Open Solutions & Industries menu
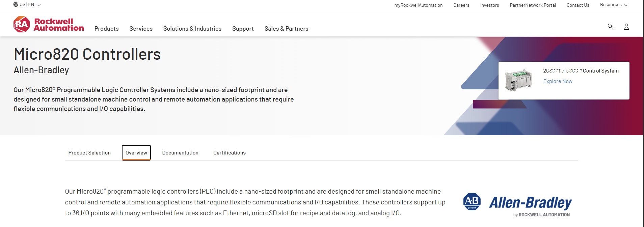 pos(192,29)
